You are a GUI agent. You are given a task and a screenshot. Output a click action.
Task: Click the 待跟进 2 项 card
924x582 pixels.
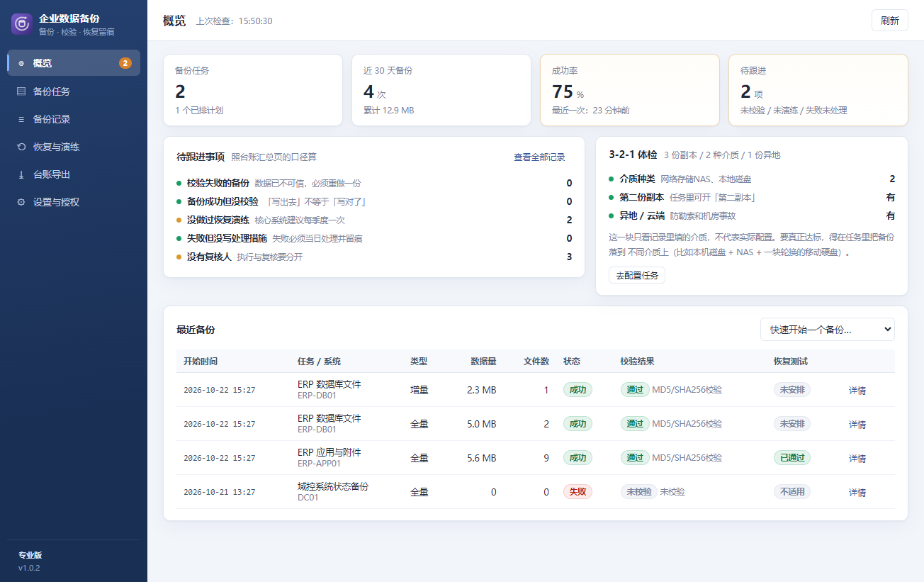tap(818, 90)
